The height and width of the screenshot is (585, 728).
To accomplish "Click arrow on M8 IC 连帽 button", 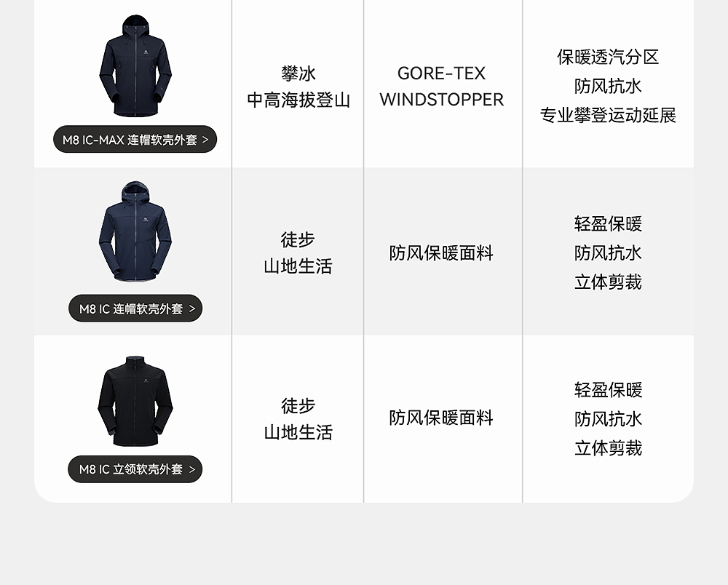I will click(191, 309).
